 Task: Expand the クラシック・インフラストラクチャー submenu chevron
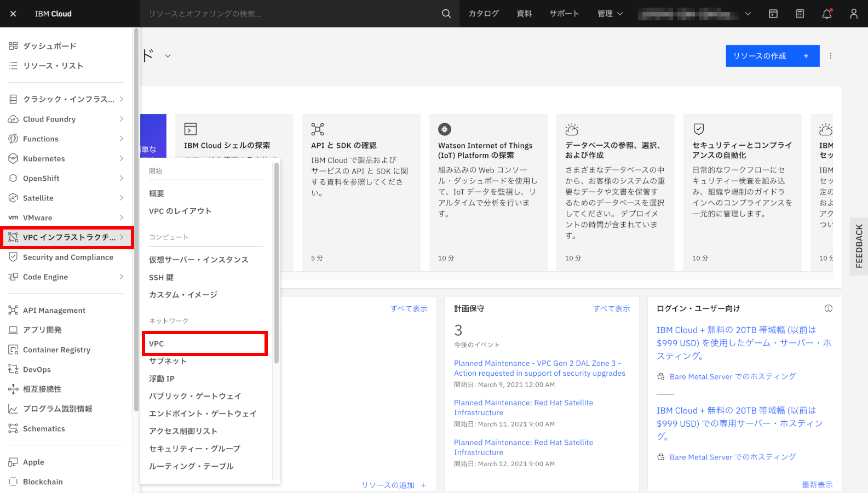coord(122,99)
